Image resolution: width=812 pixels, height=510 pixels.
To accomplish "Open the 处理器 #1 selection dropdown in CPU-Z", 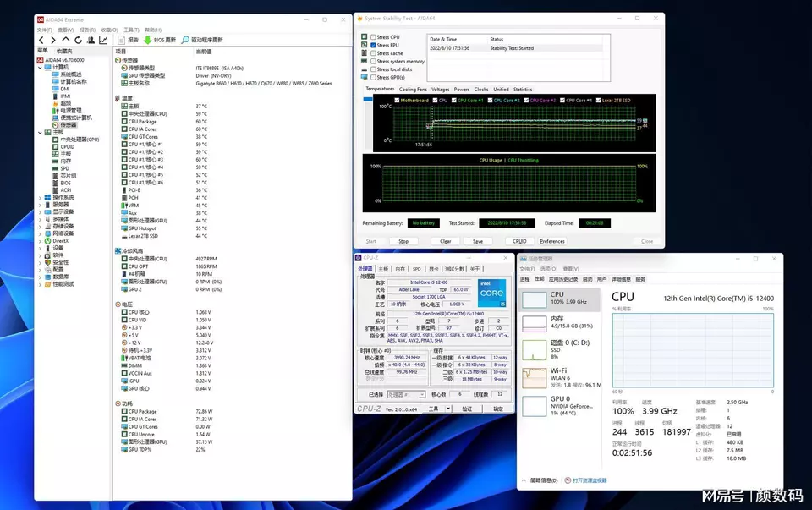I will coord(407,394).
